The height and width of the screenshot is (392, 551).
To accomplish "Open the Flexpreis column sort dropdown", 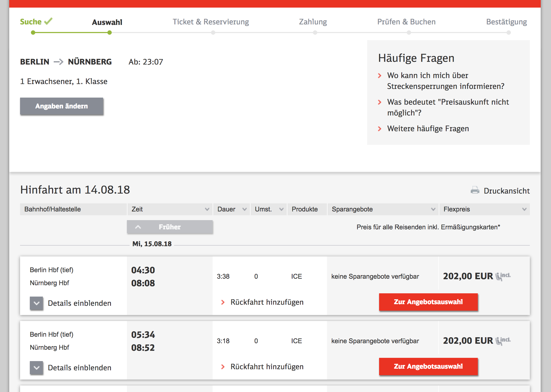I will coord(524,209).
